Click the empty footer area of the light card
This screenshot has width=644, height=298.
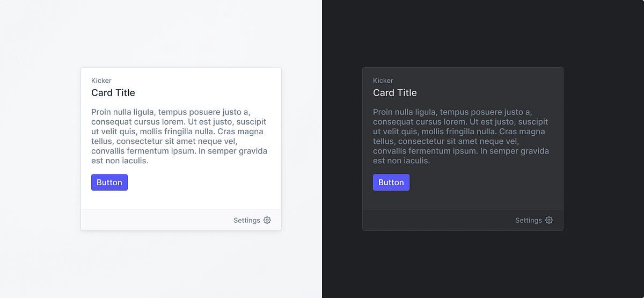156,220
